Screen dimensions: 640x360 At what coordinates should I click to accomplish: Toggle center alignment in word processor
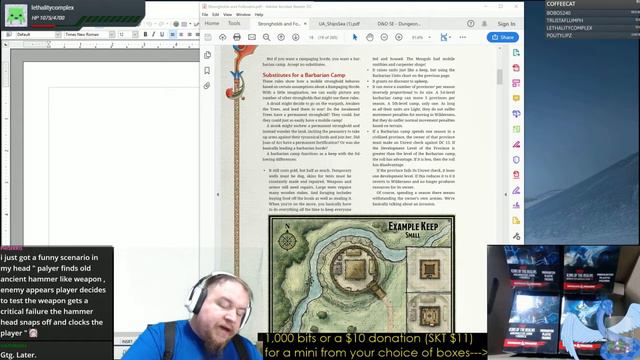point(181,35)
